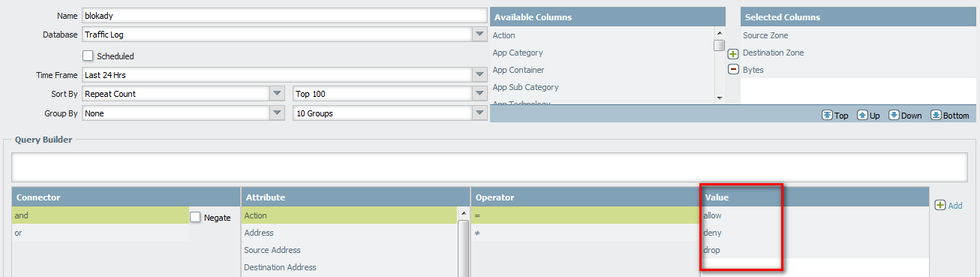Click the minus icon to remove column
The image size is (980, 277).
point(733,70)
